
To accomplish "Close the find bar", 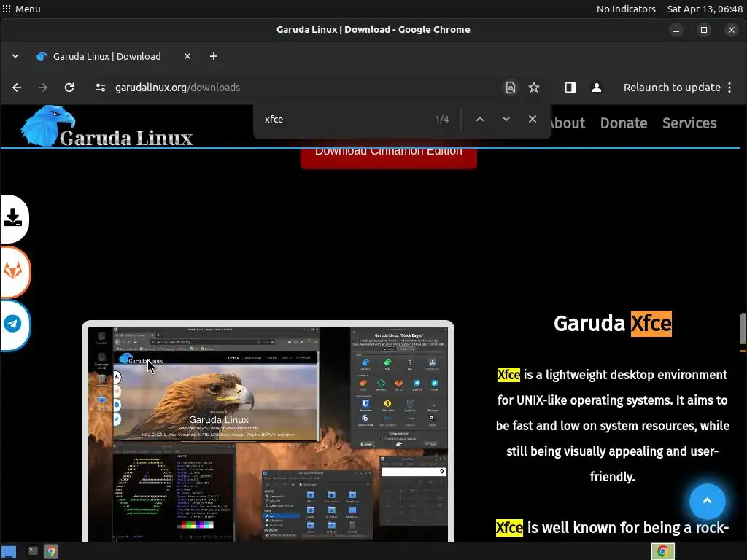I will tap(532, 119).
